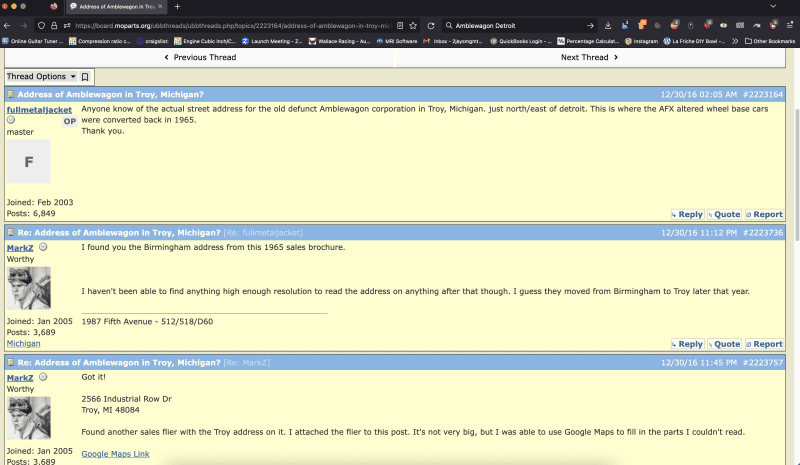The width and height of the screenshot is (800, 465).
Task: Go to the Next Thread
Action: (590, 58)
